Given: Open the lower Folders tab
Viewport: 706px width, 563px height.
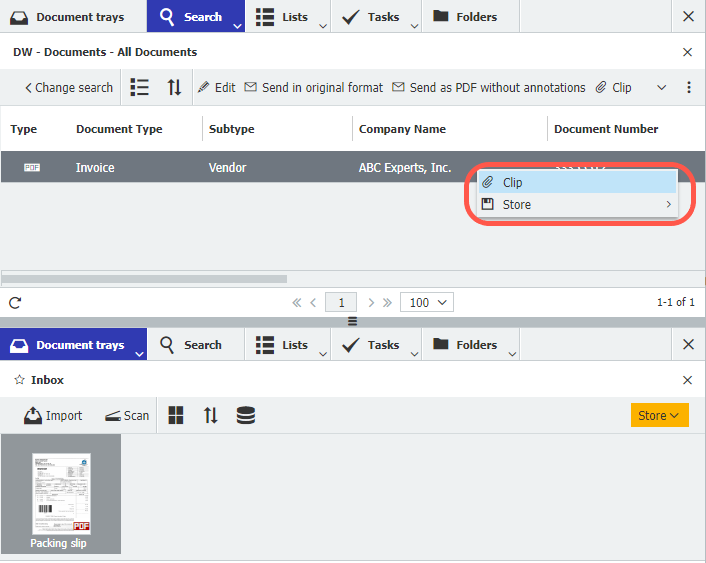Looking at the screenshot, I should pos(465,345).
